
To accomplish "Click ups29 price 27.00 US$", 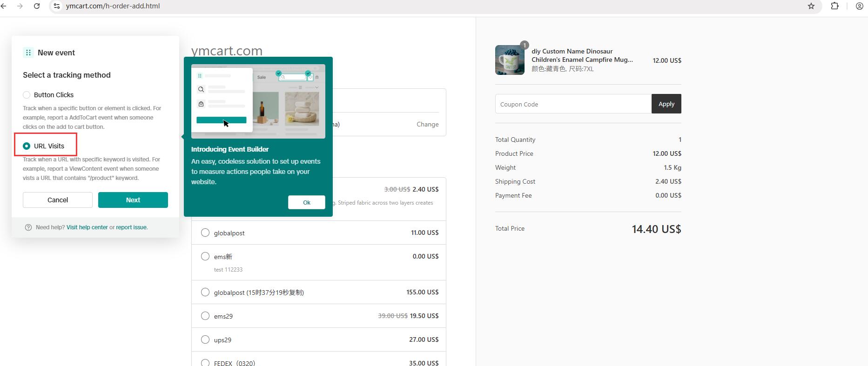I will pyautogui.click(x=424, y=339).
